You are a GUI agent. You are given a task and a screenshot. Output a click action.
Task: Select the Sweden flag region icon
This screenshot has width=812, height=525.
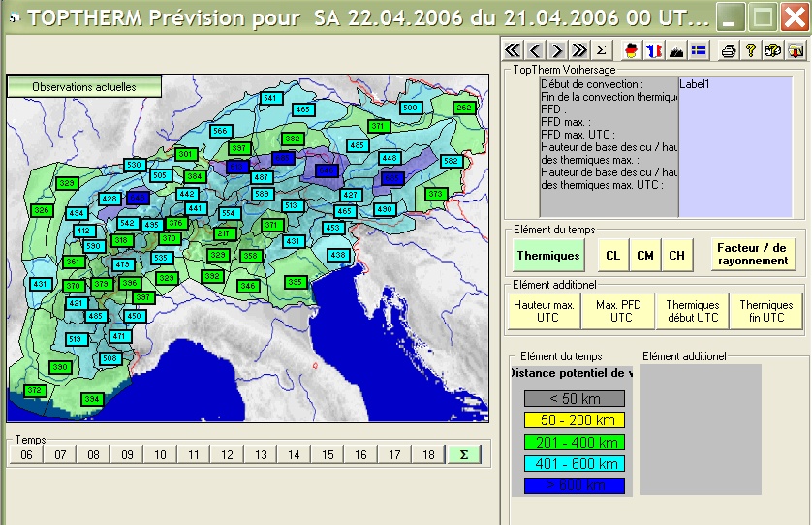pos(699,50)
